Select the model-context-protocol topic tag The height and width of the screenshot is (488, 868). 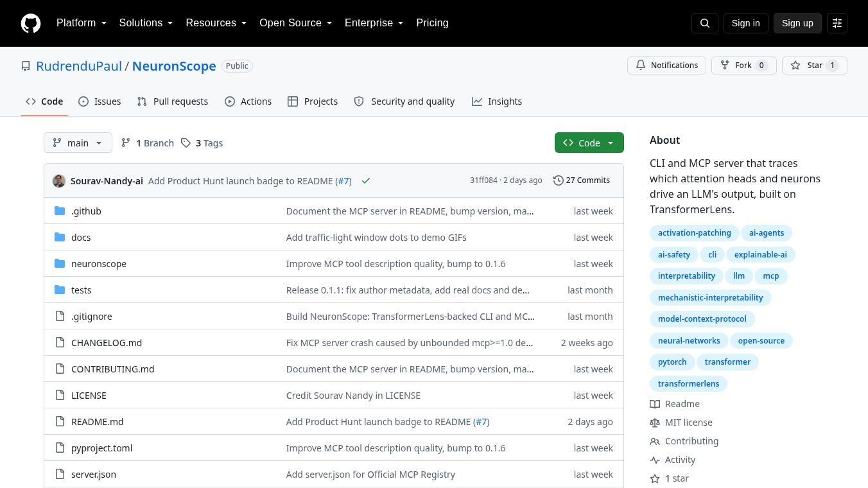pyautogui.click(x=702, y=318)
